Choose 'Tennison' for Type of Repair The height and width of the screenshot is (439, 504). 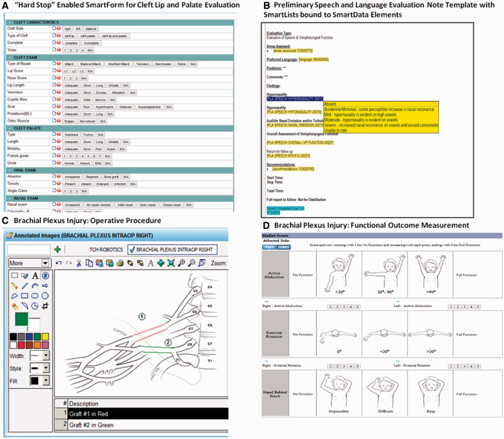pyautogui.click(x=143, y=64)
